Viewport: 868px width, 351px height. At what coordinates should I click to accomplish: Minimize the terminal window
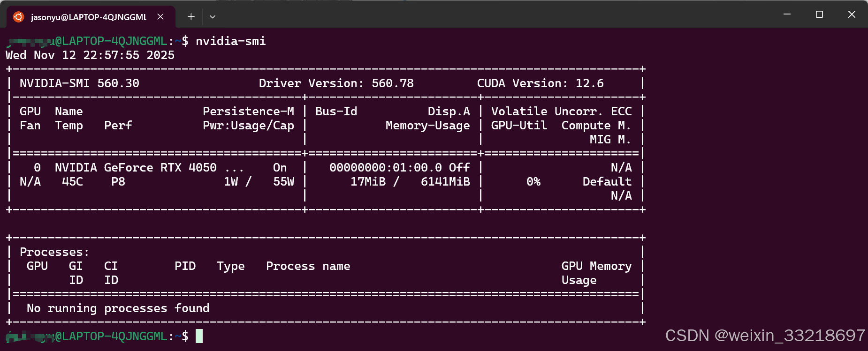tap(787, 15)
